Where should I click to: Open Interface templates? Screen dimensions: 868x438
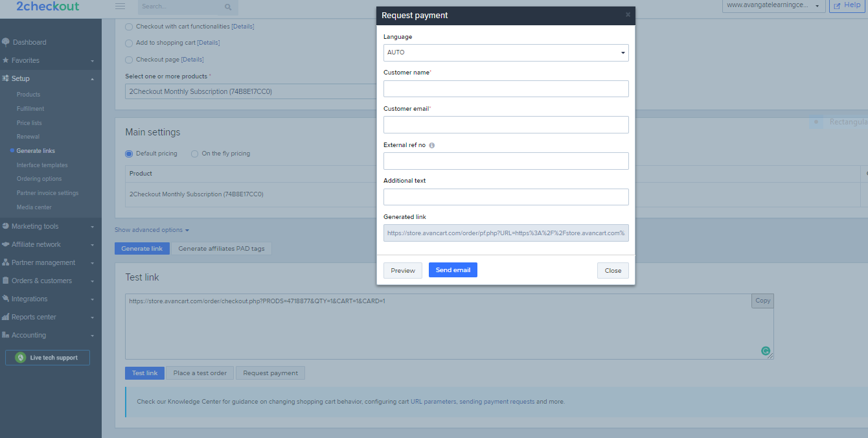42,165
